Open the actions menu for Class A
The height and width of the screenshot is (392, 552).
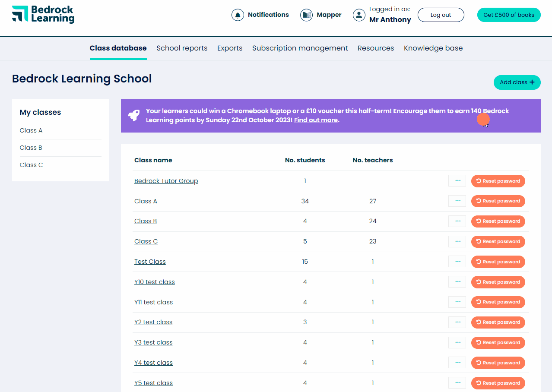(x=457, y=201)
